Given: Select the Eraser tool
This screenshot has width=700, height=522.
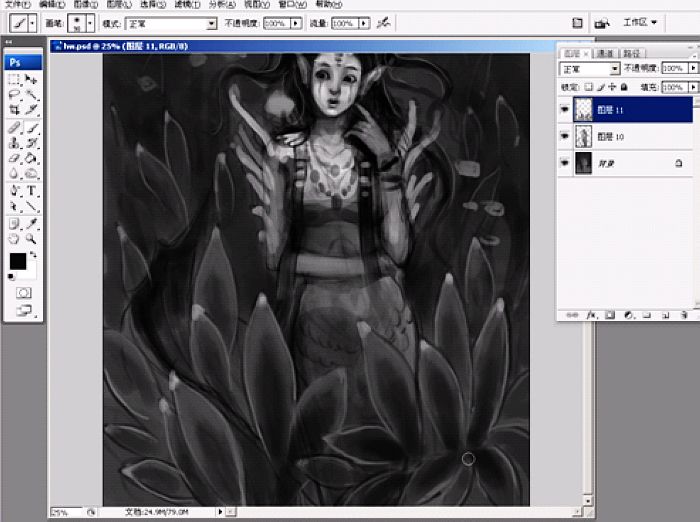Looking at the screenshot, I should click(x=14, y=158).
